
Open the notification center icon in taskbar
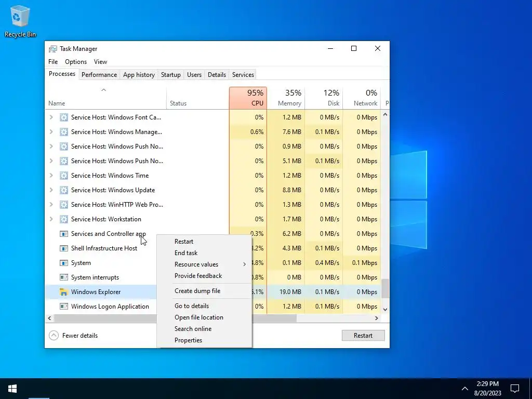[515, 389]
